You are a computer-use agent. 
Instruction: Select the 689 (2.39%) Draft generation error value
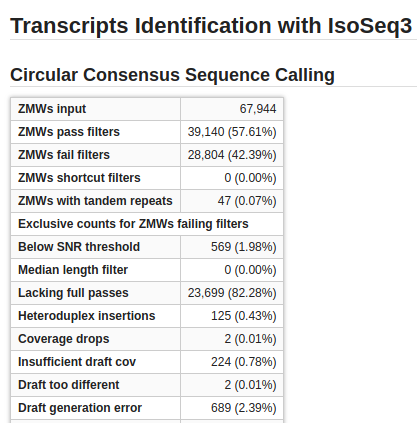click(244, 408)
